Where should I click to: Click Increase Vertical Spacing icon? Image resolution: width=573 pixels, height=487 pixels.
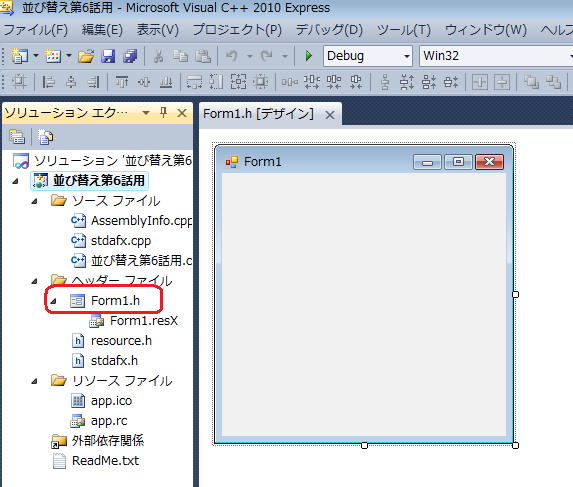coord(406,82)
